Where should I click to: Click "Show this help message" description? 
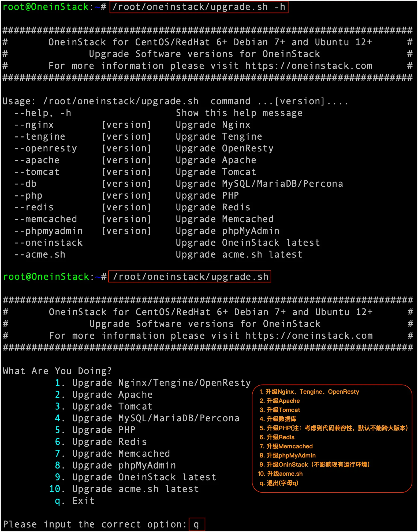tap(239, 113)
